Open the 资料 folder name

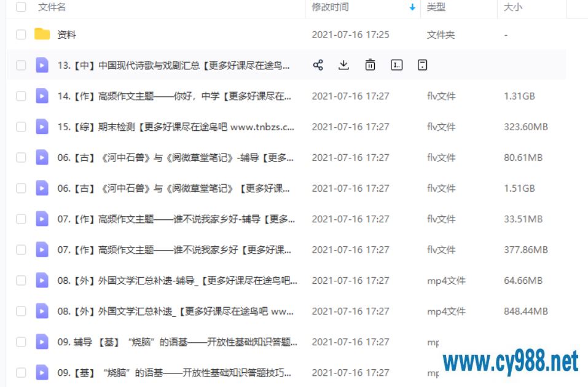[x=66, y=34]
